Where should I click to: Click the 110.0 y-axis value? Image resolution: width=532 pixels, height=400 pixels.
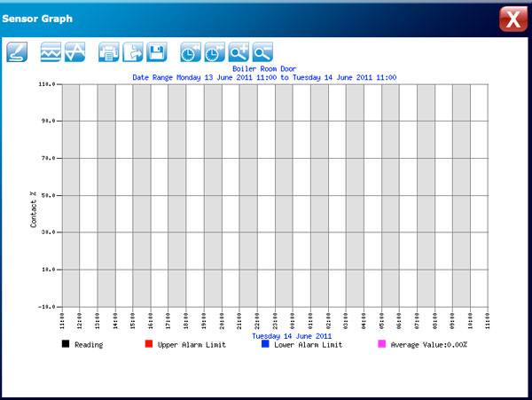click(47, 84)
